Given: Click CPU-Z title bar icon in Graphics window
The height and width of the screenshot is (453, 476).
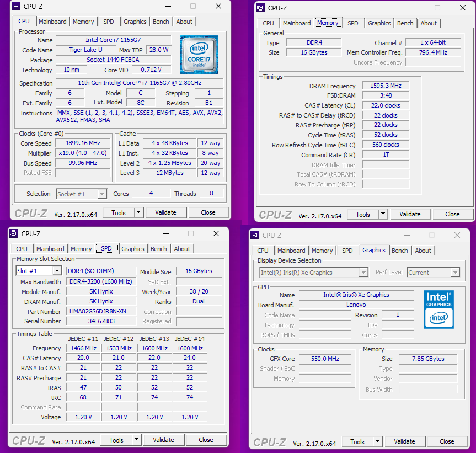Looking at the screenshot, I should [x=255, y=235].
